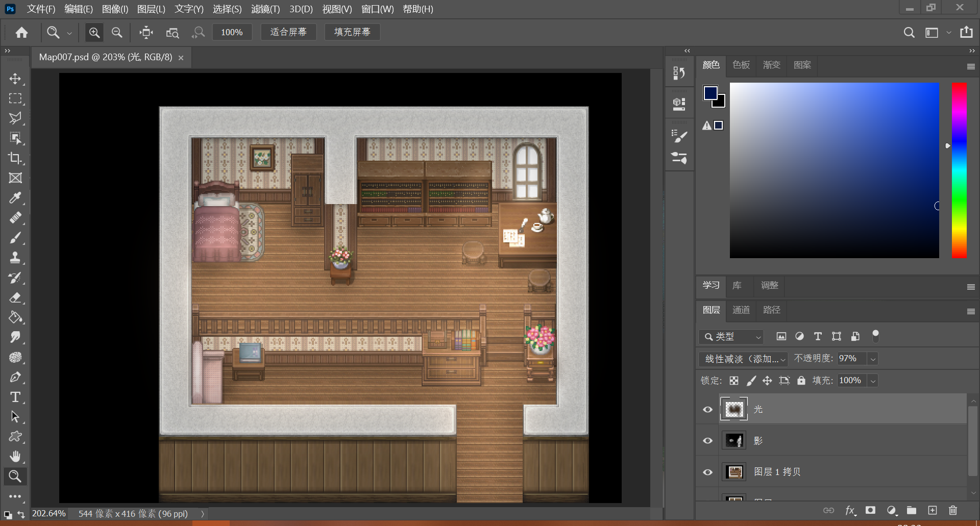Select the Move tool
The width and height of the screenshot is (980, 526).
tap(15, 79)
